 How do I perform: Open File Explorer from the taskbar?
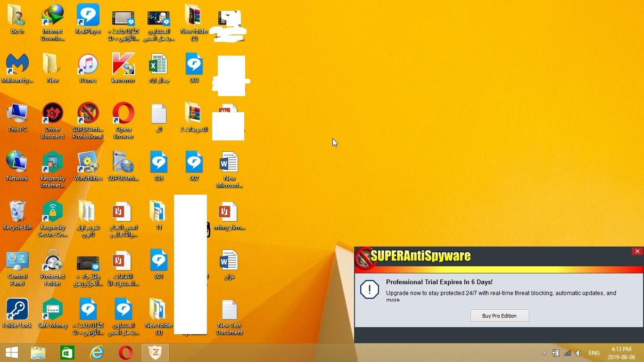pyautogui.click(x=38, y=353)
